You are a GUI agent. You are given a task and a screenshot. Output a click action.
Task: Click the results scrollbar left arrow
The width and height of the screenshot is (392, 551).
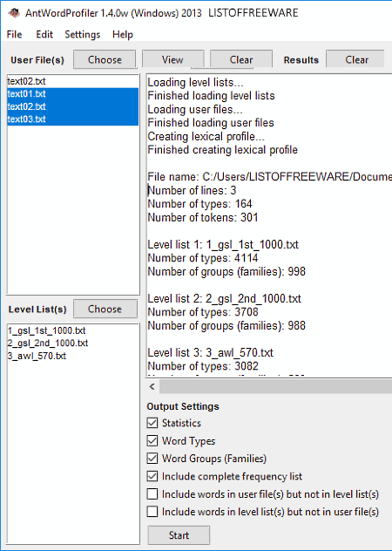tap(152, 387)
